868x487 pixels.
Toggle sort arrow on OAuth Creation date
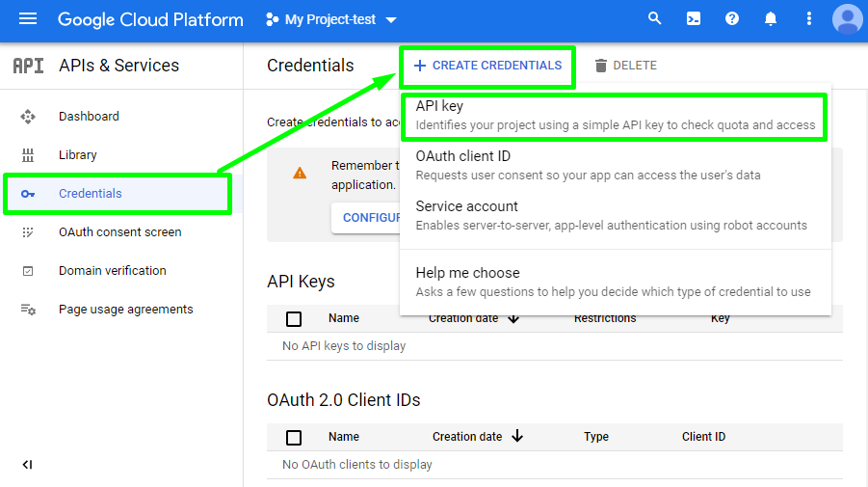click(517, 436)
